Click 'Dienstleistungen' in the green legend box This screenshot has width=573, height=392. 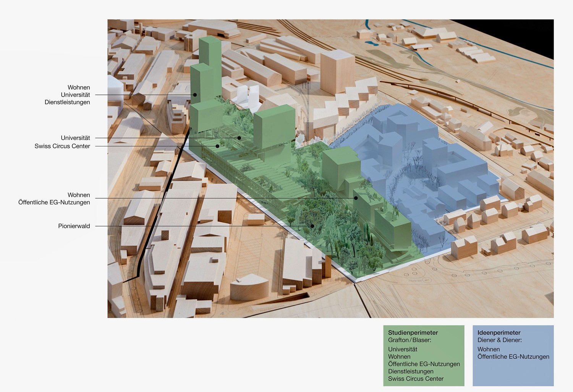pyautogui.click(x=411, y=371)
